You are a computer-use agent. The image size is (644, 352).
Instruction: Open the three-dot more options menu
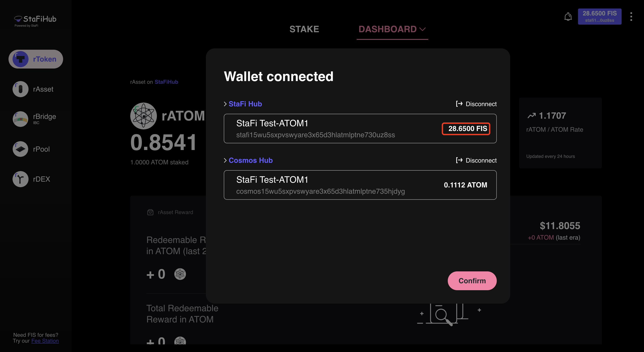point(631,17)
